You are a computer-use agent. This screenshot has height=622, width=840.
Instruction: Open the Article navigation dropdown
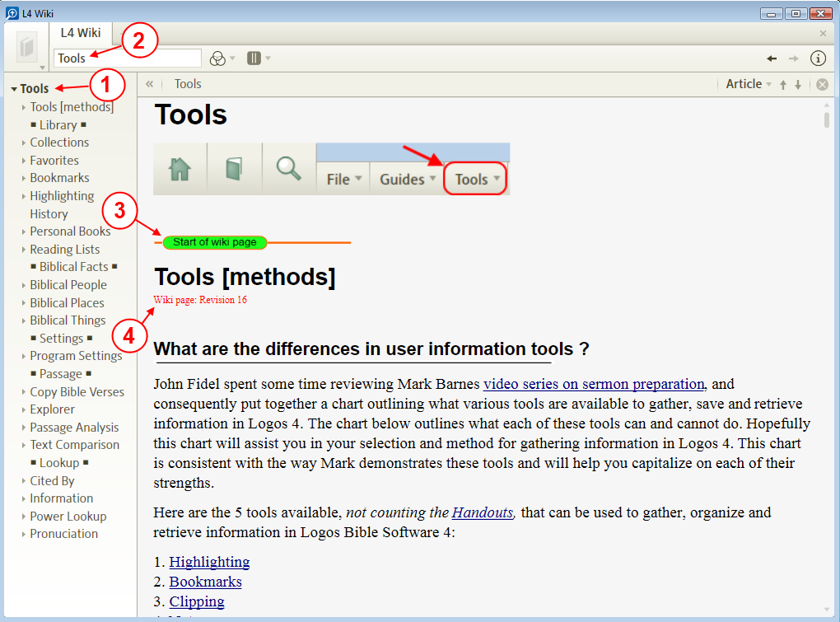coord(749,84)
